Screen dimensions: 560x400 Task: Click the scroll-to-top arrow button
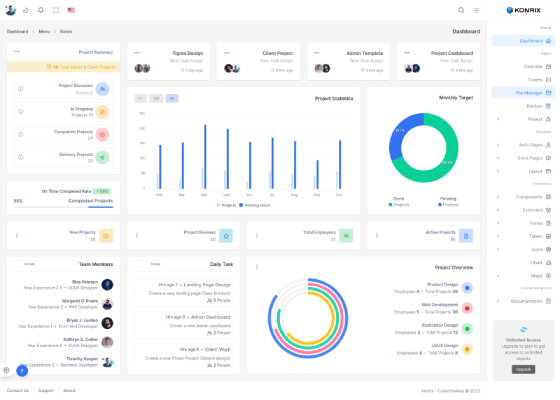pyautogui.click(x=22, y=371)
